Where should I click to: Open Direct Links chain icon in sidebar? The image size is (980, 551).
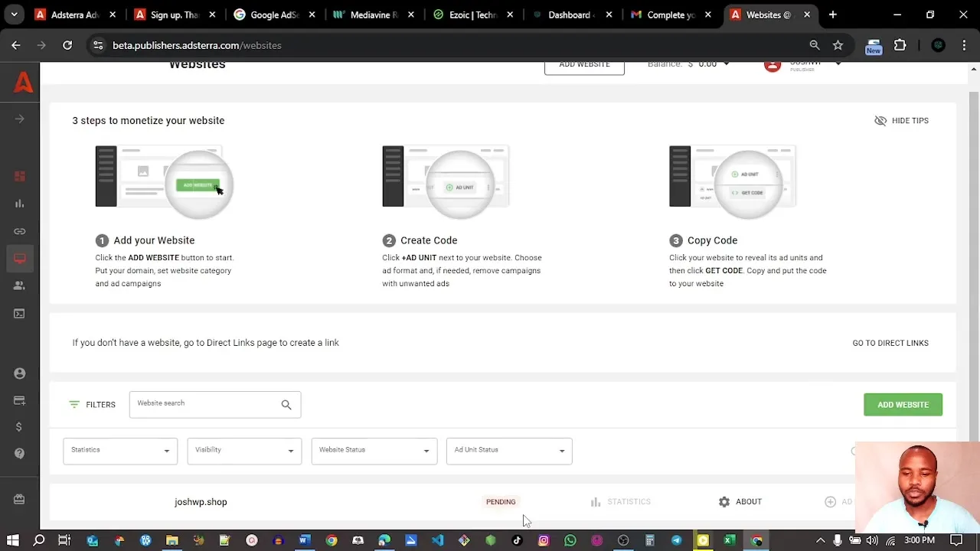point(20,231)
